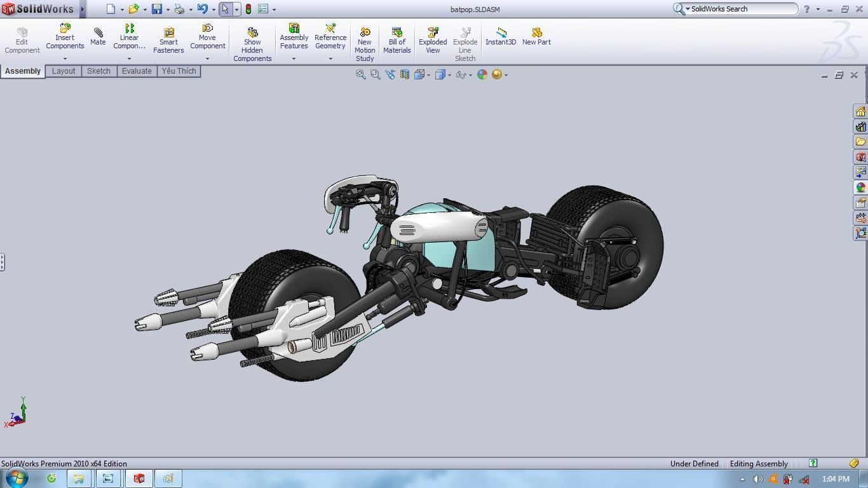
Task: Open SolidWorks Resources home tab
Action: [860, 111]
